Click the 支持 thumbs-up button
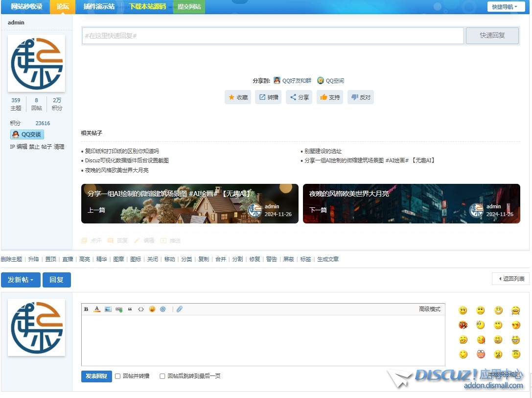Screen dimensions: 532x398 pos(330,97)
